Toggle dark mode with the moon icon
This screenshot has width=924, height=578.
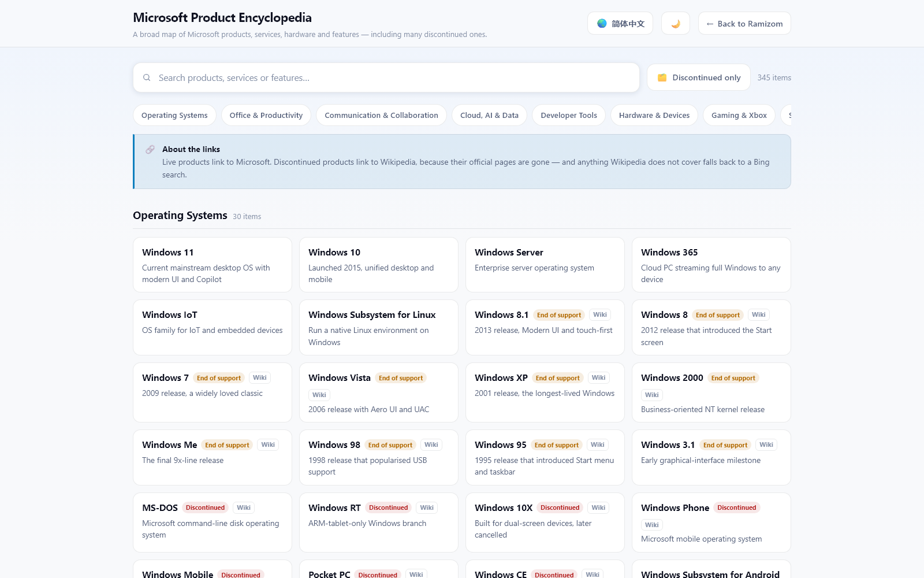pyautogui.click(x=676, y=24)
